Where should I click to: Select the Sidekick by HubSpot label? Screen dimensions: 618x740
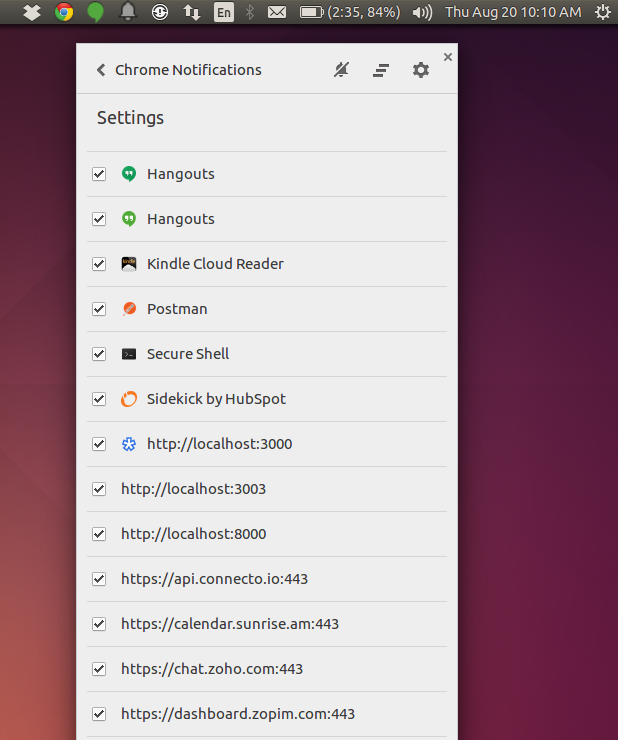216,399
